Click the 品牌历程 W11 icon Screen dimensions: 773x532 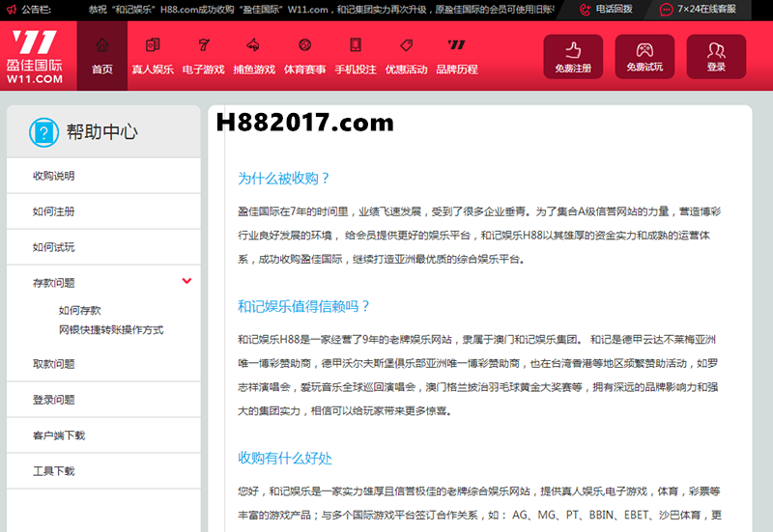pos(456,44)
